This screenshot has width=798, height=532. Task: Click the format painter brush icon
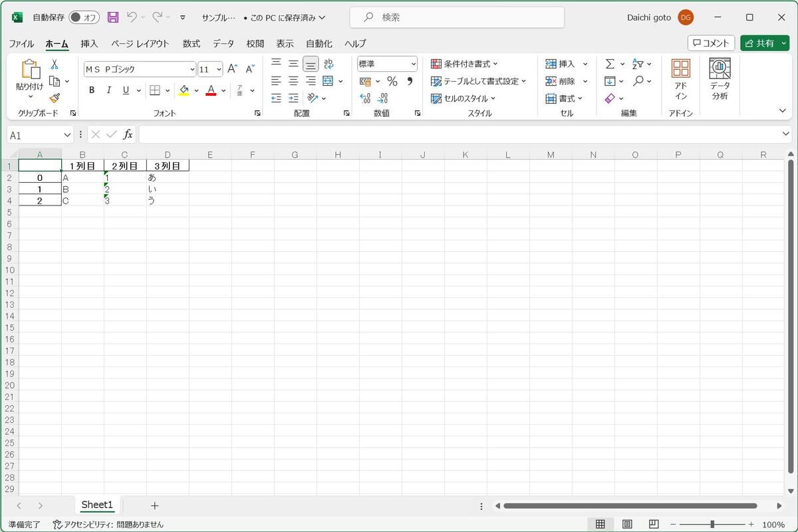pyautogui.click(x=55, y=98)
